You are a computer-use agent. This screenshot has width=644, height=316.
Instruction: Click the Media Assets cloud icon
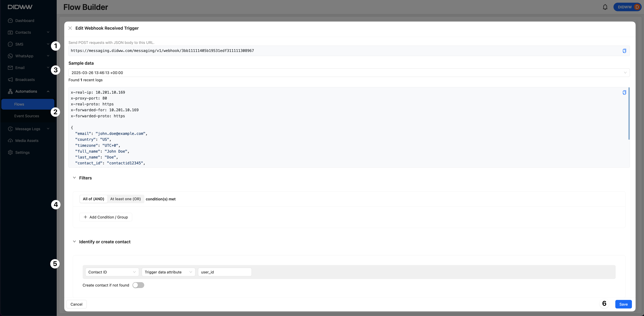[10, 141]
